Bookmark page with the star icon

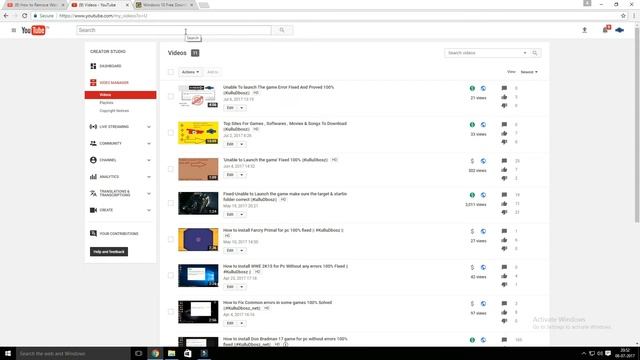(623, 16)
